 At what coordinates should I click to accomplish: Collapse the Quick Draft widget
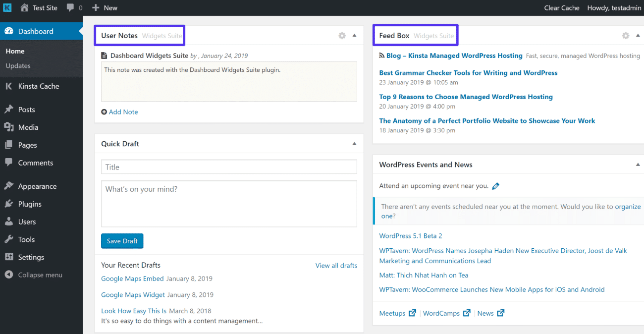(354, 143)
